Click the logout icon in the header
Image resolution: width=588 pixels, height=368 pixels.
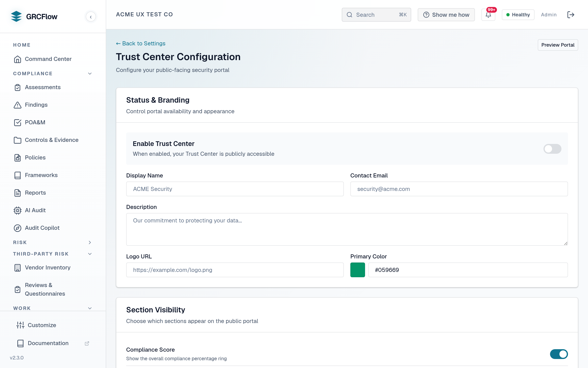coord(570,15)
